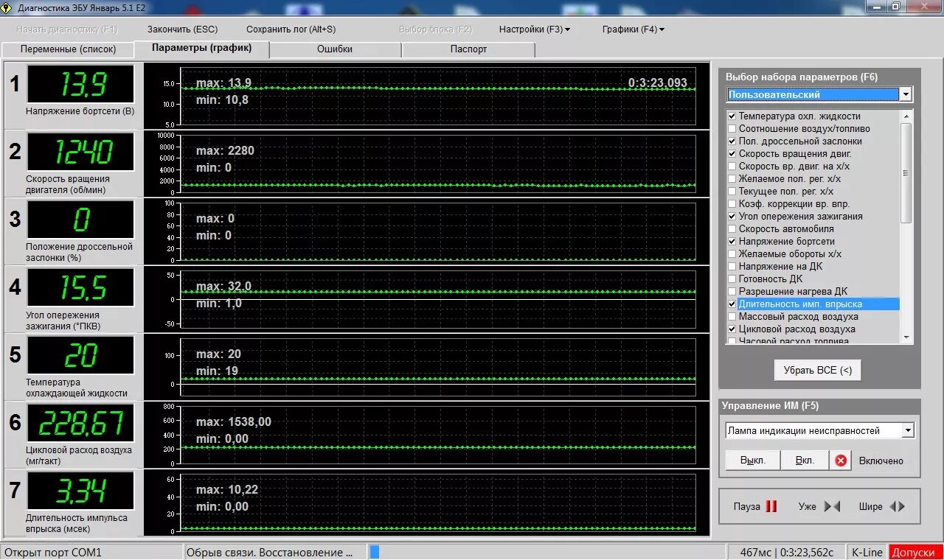
Task: Click Закончить (ESC) to end diagnostics
Action: 182,29
